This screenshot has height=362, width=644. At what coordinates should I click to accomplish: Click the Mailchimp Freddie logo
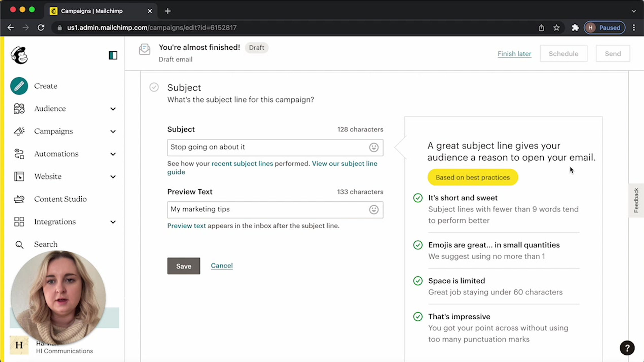click(x=19, y=55)
